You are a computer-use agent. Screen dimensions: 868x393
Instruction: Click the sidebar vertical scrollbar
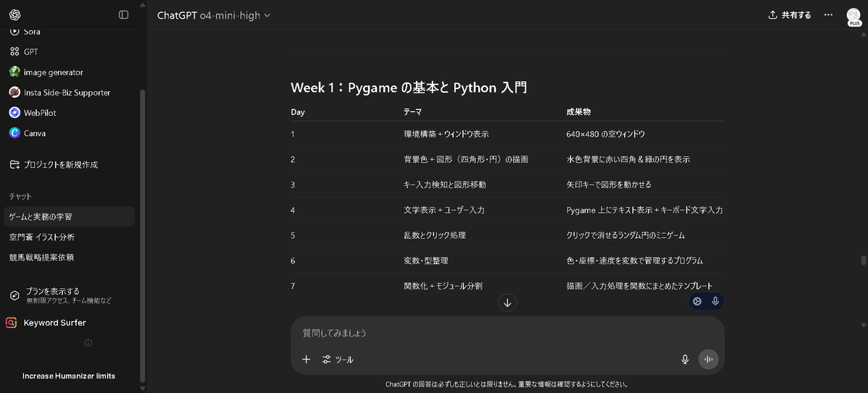[142, 236]
